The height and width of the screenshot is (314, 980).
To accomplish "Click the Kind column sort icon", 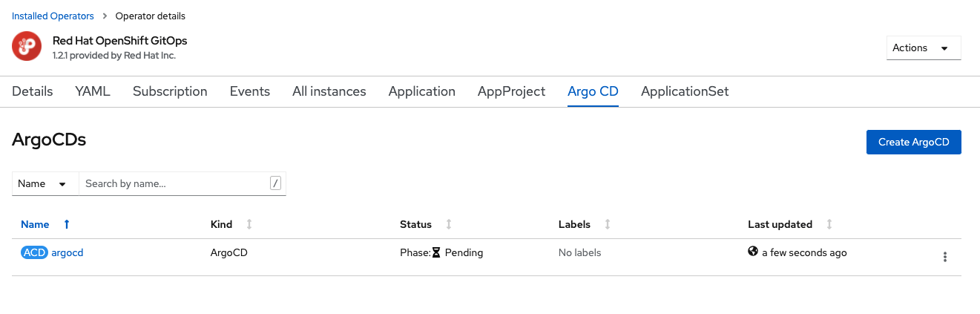I will 249,224.
